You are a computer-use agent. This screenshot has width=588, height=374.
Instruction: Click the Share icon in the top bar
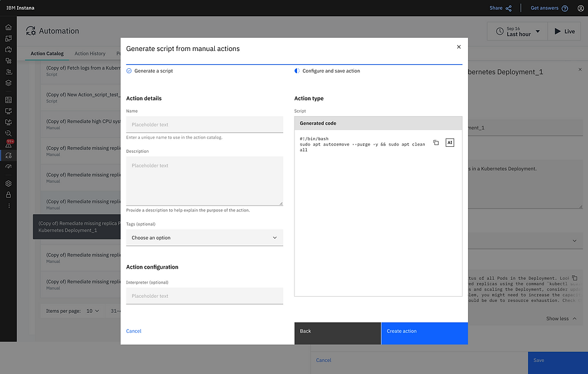tap(509, 8)
